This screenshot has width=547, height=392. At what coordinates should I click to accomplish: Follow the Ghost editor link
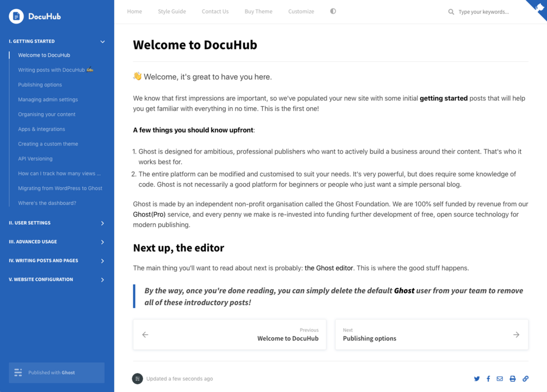click(329, 268)
